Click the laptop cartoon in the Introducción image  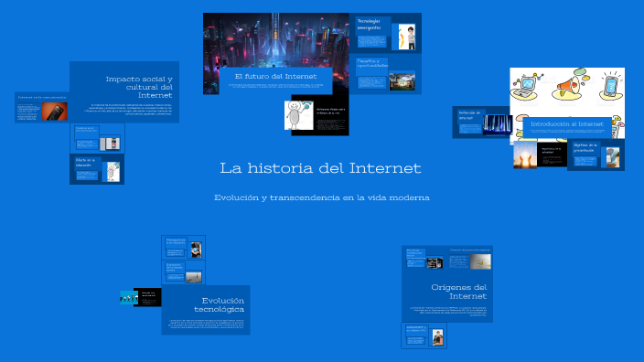[x=526, y=86]
